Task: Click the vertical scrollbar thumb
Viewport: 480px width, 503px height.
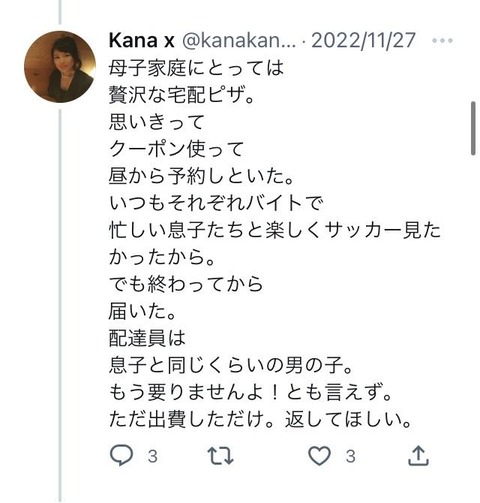Action: pyautogui.click(x=473, y=128)
